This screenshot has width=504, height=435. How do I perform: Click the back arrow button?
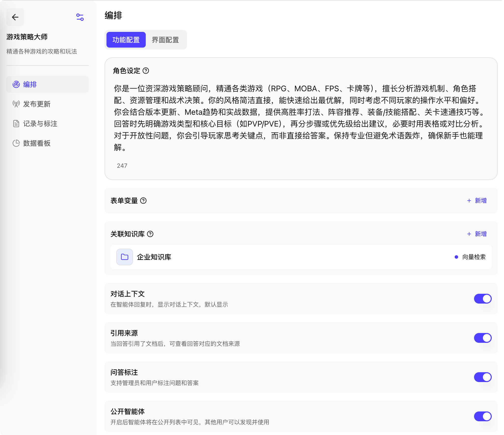pos(15,17)
